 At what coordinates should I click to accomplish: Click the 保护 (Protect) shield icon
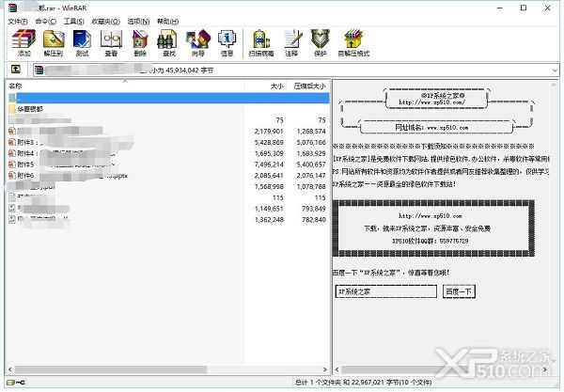coord(321,39)
